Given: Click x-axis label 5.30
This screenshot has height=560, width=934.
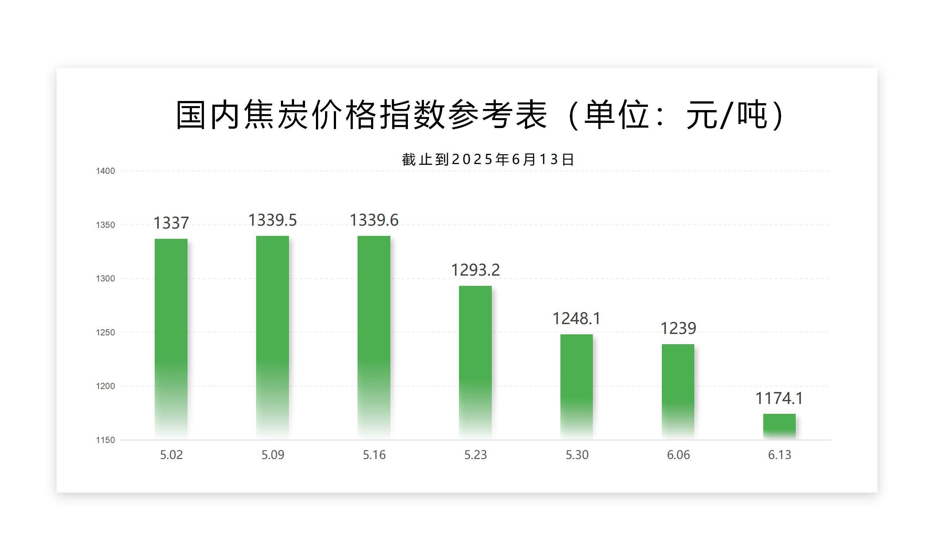Looking at the screenshot, I should click(577, 455).
